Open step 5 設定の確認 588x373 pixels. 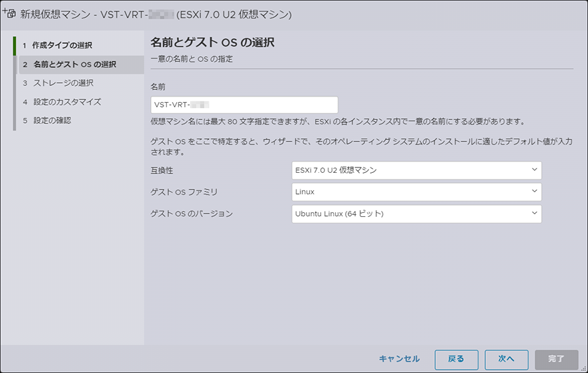point(47,120)
